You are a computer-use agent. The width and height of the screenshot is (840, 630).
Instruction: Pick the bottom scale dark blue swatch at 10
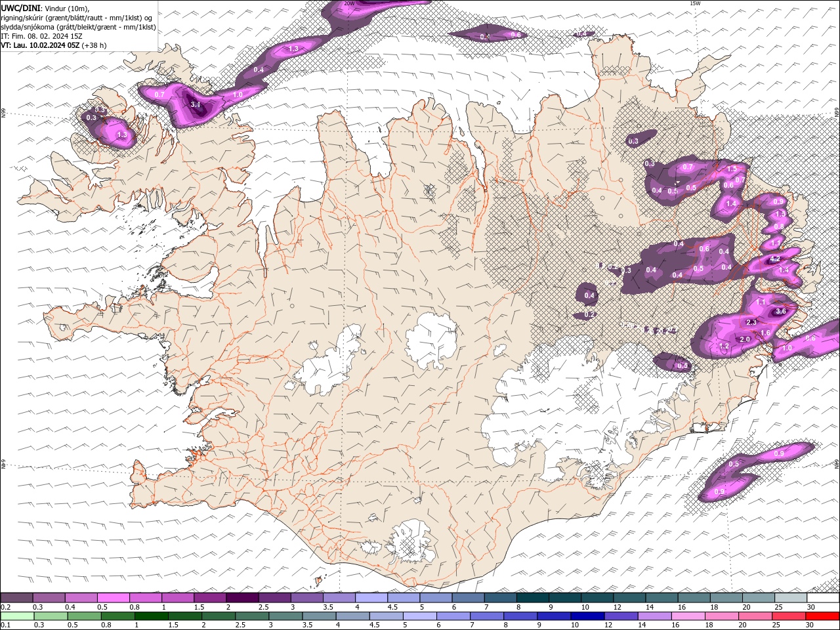pyautogui.click(x=587, y=616)
